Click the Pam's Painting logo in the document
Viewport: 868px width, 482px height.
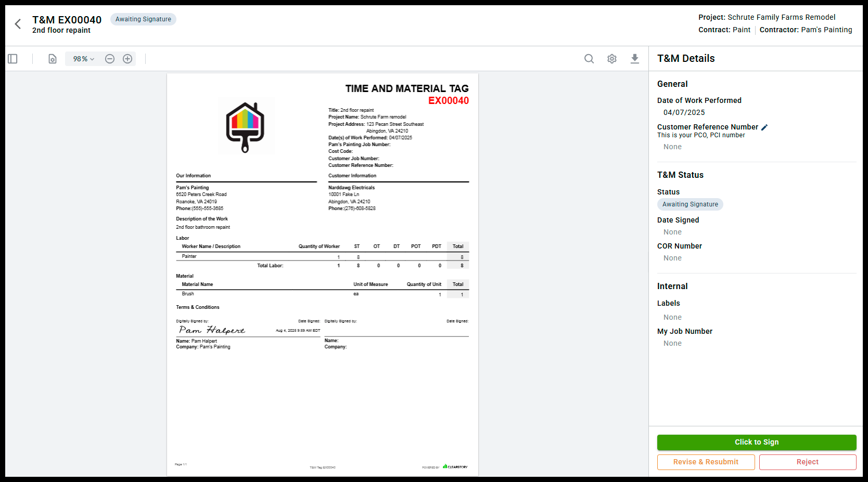coord(245,126)
